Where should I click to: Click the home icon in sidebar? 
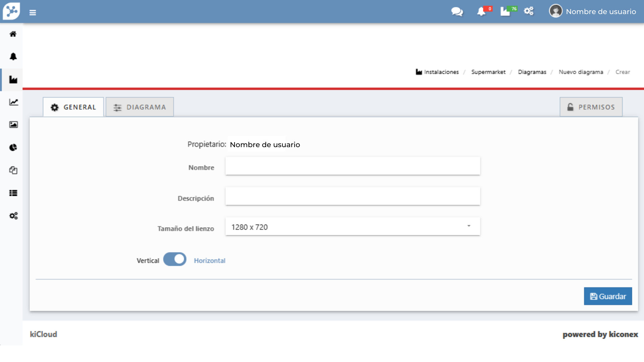(x=13, y=34)
